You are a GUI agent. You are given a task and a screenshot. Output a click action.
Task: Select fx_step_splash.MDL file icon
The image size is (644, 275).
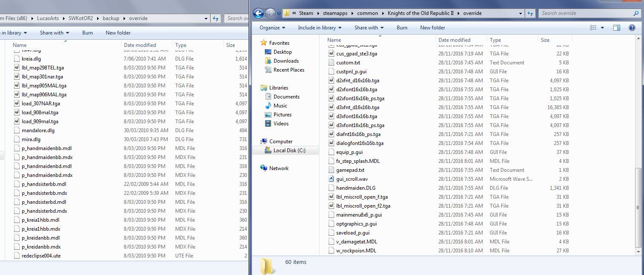click(332, 161)
